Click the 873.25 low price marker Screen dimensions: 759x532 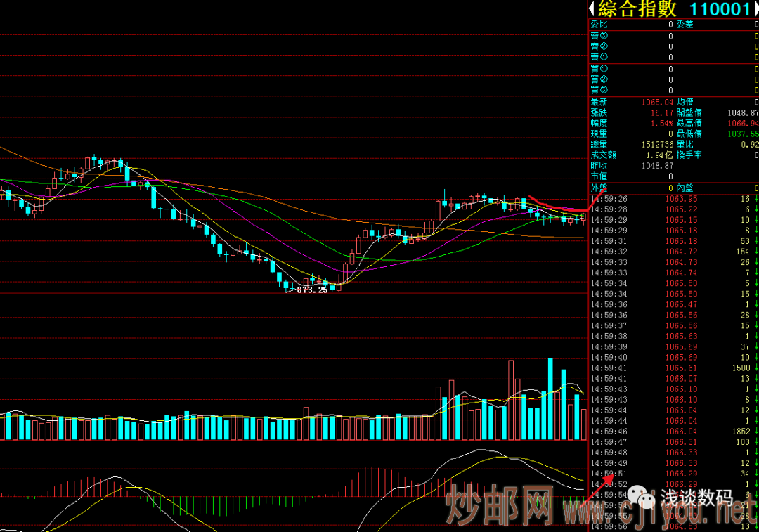312,290
